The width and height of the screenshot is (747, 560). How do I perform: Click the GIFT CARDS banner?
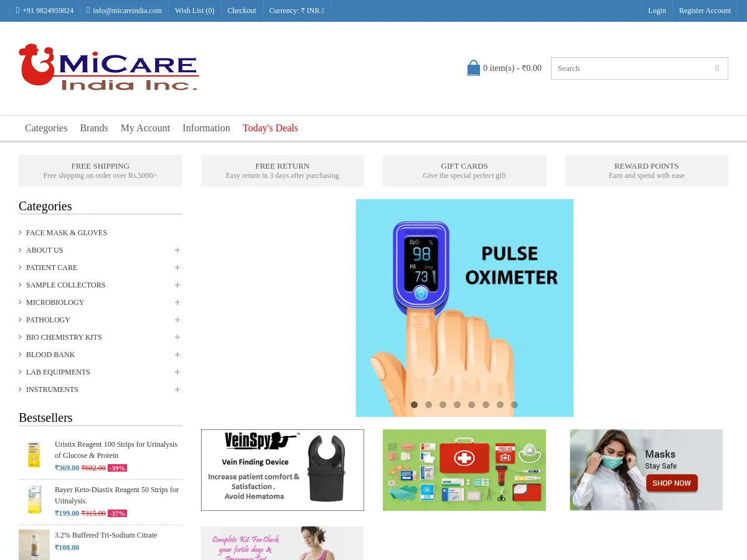(x=464, y=170)
